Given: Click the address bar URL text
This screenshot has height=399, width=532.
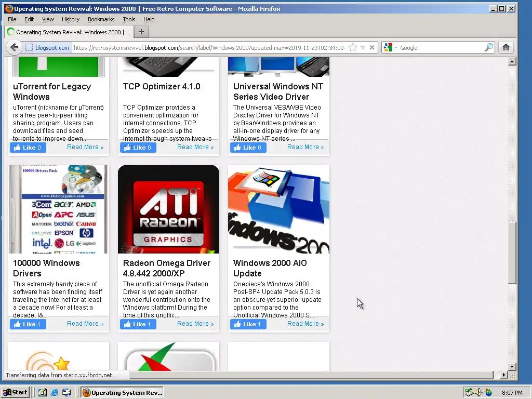Looking at the screenshot, I should click(x=210, y=47).
